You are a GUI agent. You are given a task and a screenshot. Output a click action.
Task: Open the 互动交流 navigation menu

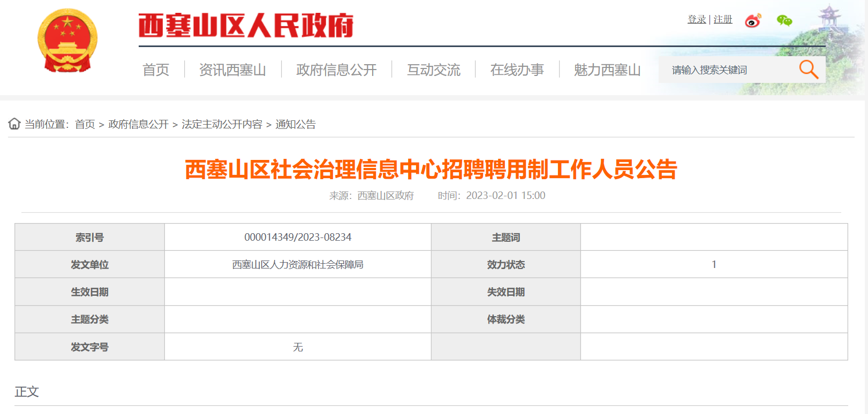pos(434,70)
